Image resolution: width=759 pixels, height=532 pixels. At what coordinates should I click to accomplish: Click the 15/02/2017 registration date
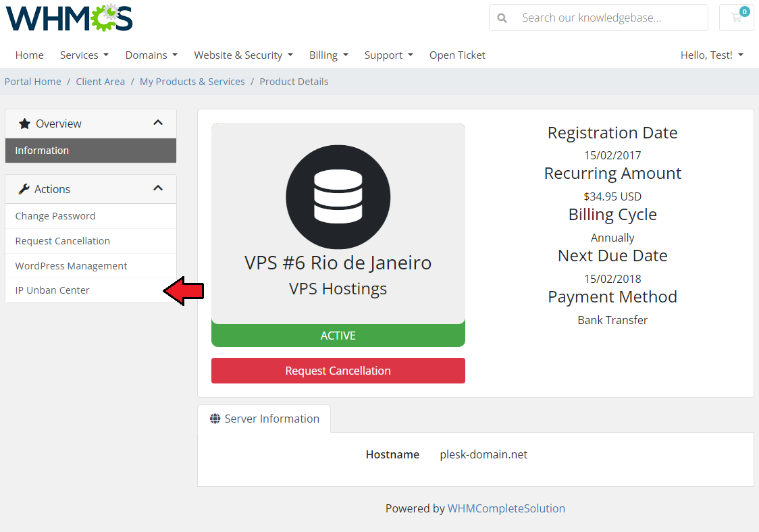click(x=612, y=155)
